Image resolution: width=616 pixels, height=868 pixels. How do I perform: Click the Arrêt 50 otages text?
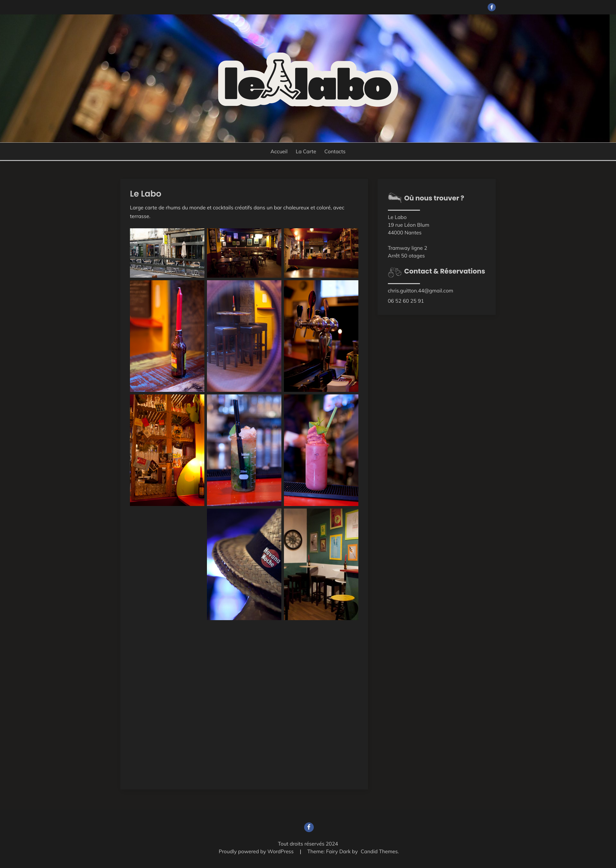[x=406, y=256]
